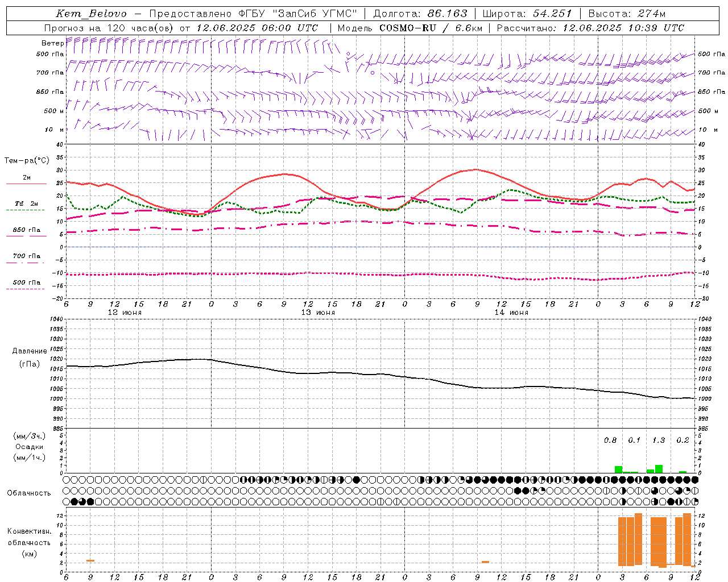This screenshot has height=582, width=728.
Task: Click the Td 2м dewpoint legend entry
Action: click(27, 203)
